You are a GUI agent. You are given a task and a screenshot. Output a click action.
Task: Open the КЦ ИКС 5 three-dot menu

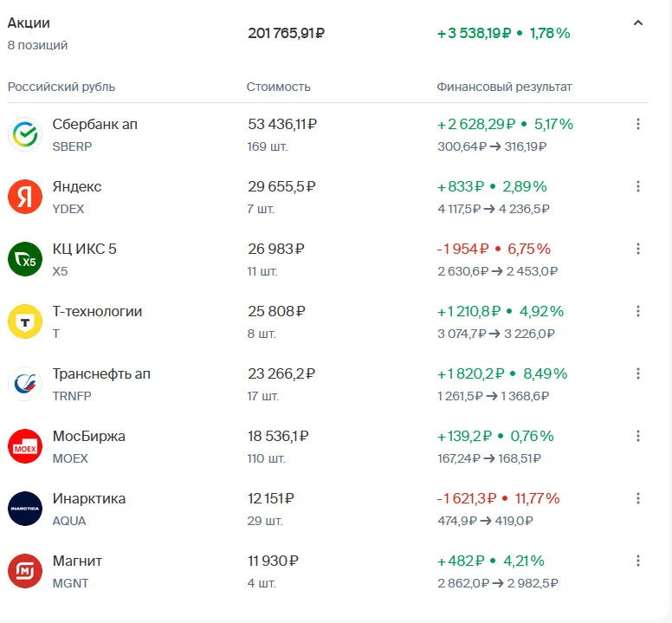pos(637,250)
